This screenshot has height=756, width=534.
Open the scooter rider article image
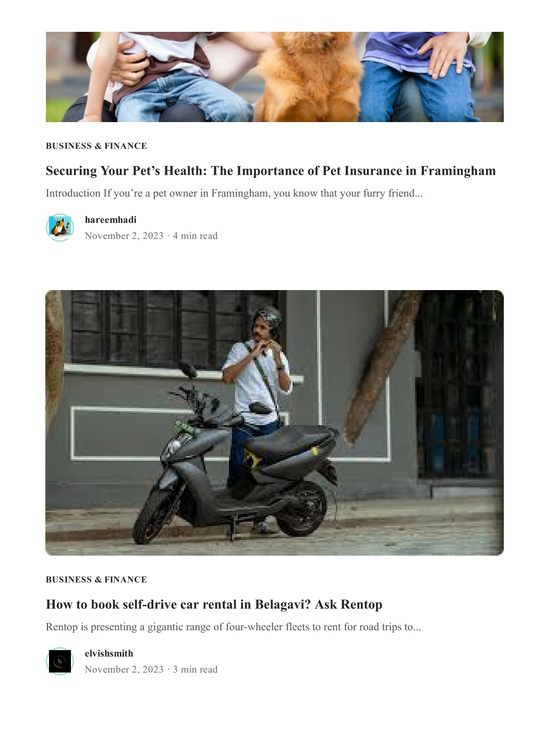(275, 423)
